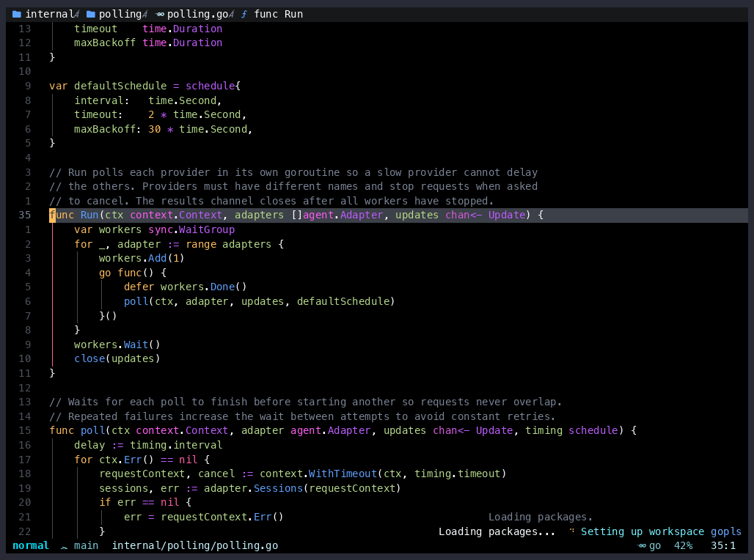Select the 'polling' folder breadcrumb segment
The width and height of the screenshot is (754, 560).
coord(120,15)
